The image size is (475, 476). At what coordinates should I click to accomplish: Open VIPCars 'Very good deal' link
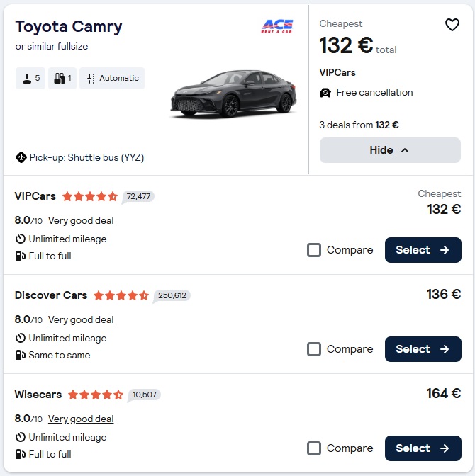pyautogui.click(x=81, y=221)
